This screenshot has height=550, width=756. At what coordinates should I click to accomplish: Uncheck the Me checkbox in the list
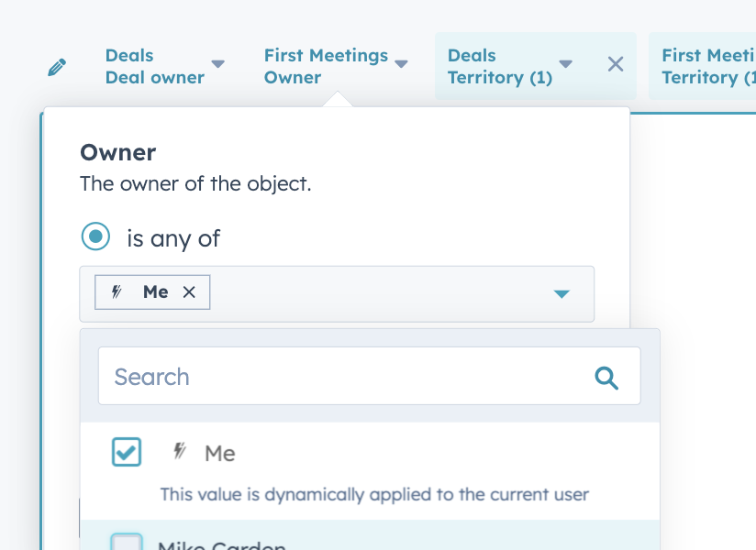tap(126, 452)
